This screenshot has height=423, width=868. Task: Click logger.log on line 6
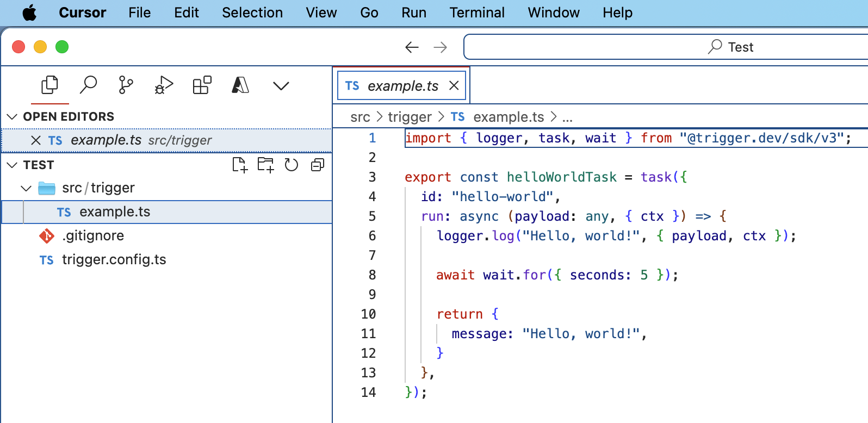(x=476, y=236)
